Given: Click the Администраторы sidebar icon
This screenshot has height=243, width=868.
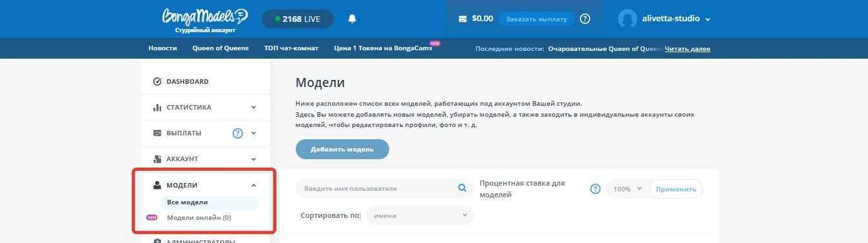Looking at the screenshot, I should (157, 241).
